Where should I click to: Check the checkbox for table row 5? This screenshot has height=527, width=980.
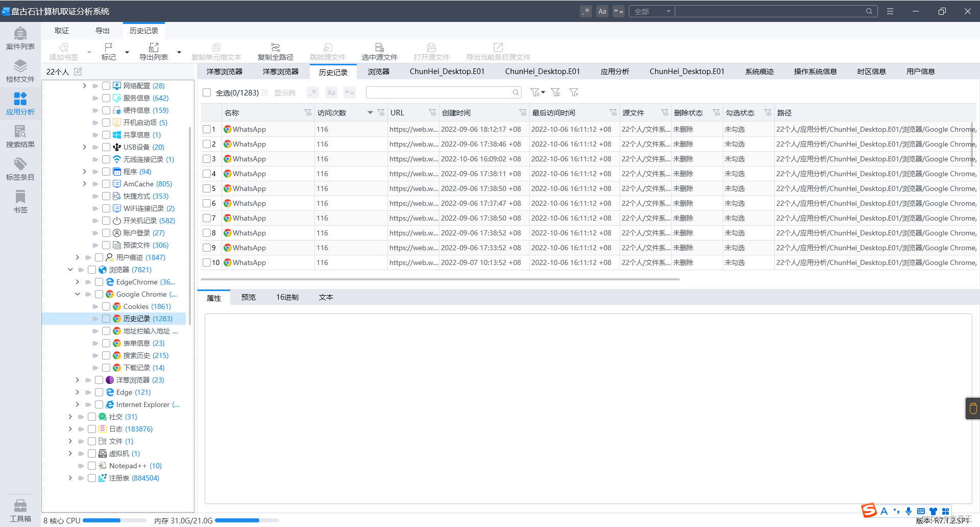(207, 188)
